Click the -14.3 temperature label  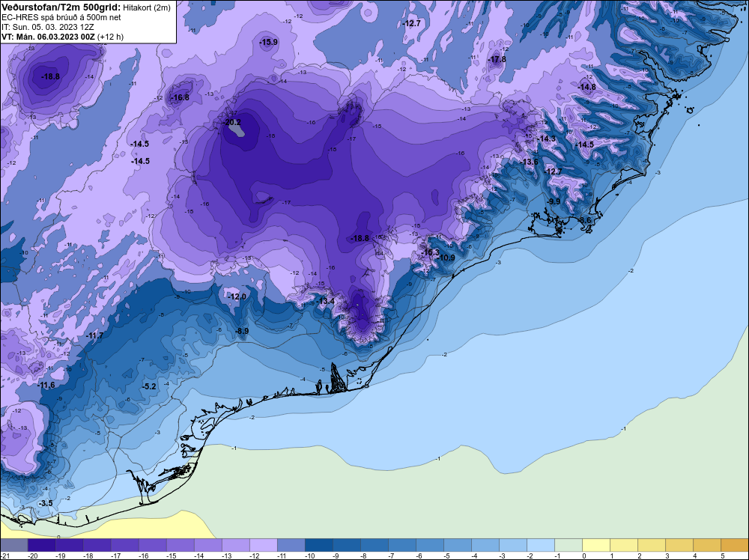pos(547,139)
